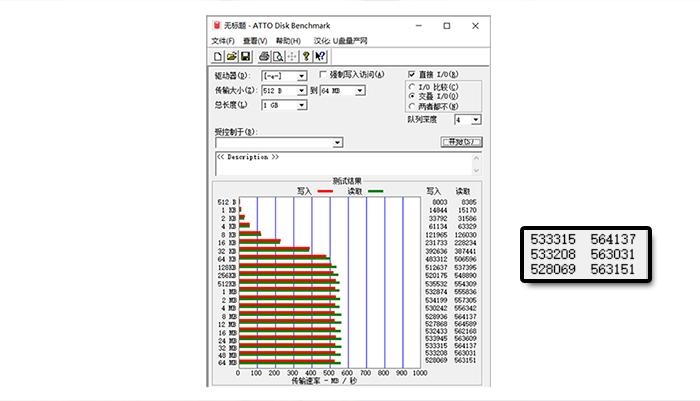Click the 8003 write value
The width and height of the screenshot is (700, 401).
click(x=439, y=202)
